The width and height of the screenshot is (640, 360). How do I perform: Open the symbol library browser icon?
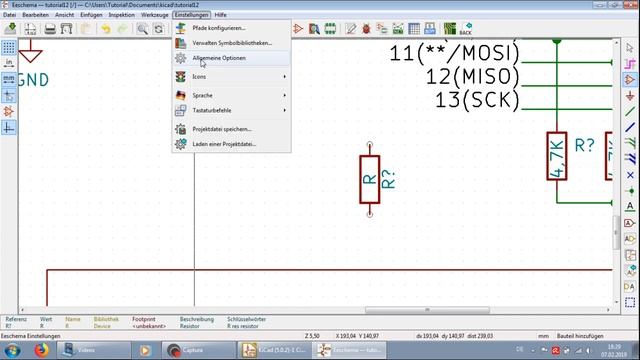(314, 29)
